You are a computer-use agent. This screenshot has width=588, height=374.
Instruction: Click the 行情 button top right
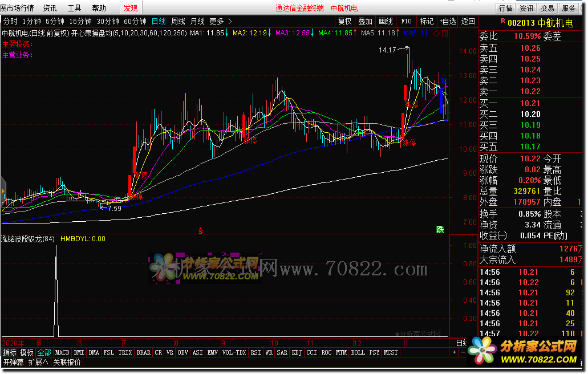(506, 8)
